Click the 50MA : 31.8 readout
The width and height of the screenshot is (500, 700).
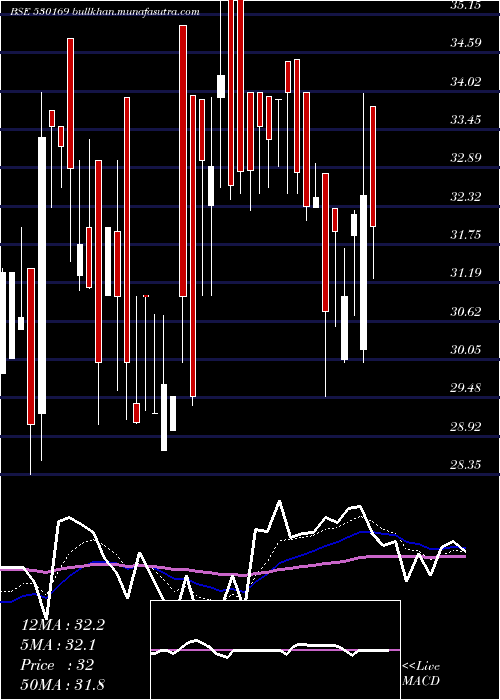(63, 684)
